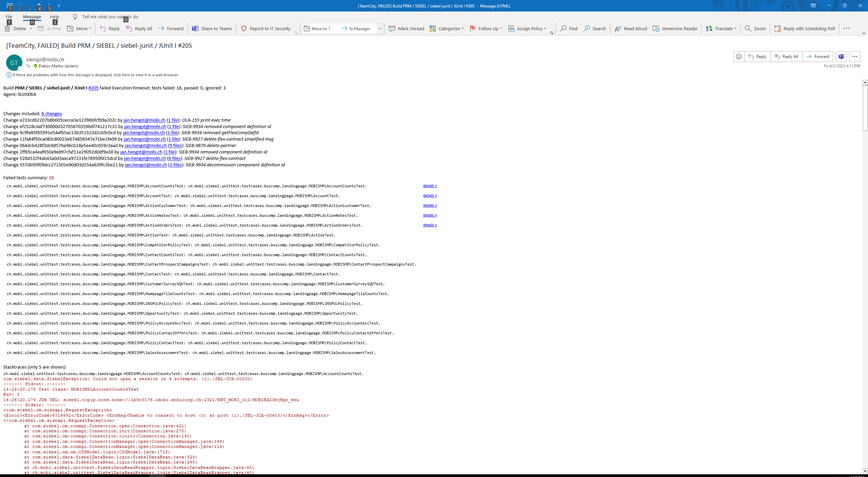This screenshot has width=868, height=477.
Task: Click the save icon in quick access toolbar
Action: tap(10, 6)
